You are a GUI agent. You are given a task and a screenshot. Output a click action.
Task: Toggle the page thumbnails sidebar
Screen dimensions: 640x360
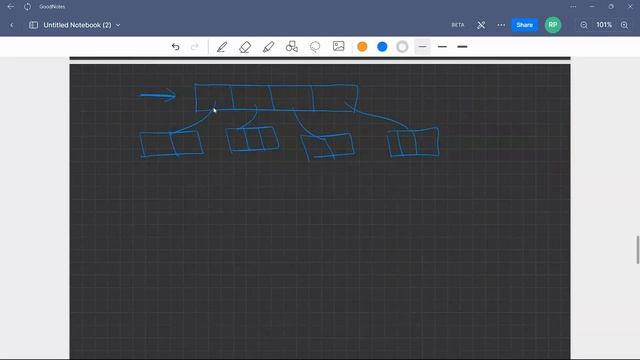(33, 25)
